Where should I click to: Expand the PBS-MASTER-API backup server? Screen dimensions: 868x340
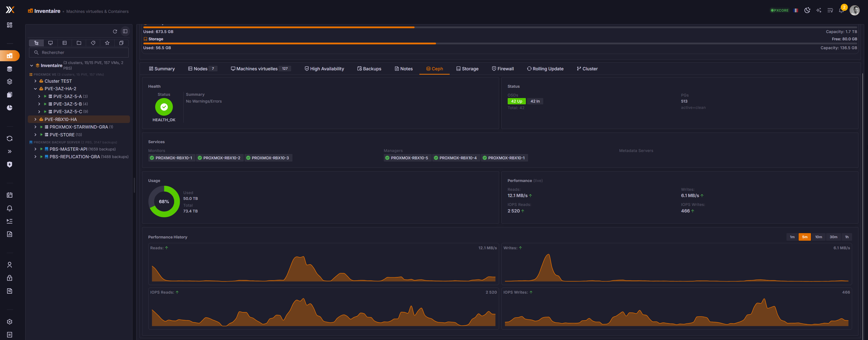35,149
